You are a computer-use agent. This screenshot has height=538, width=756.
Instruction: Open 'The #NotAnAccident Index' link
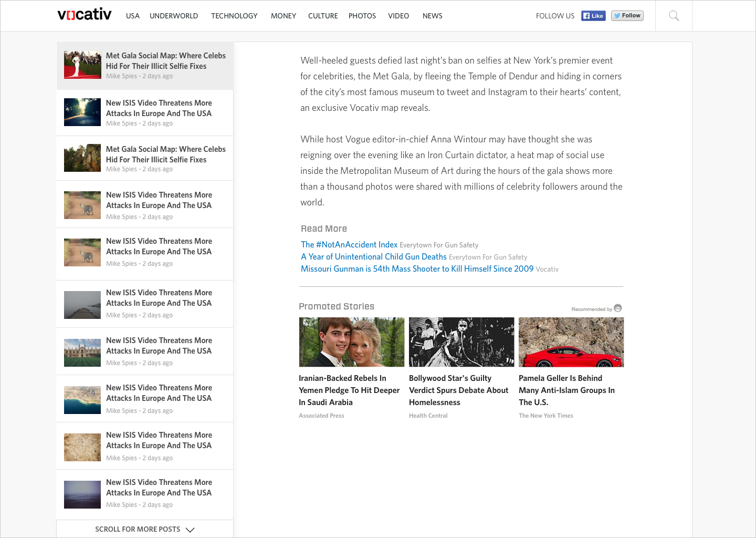pos(349,244)
